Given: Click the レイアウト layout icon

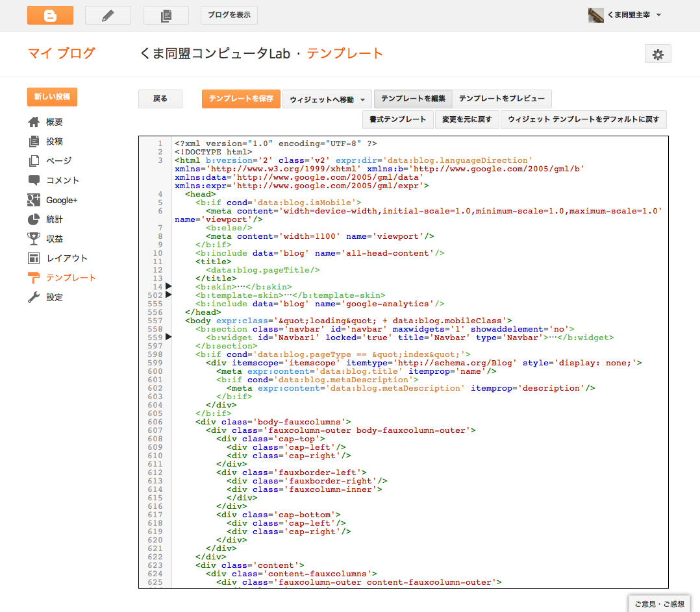Looking at the screenshot, I should click(x=34, y=258).
